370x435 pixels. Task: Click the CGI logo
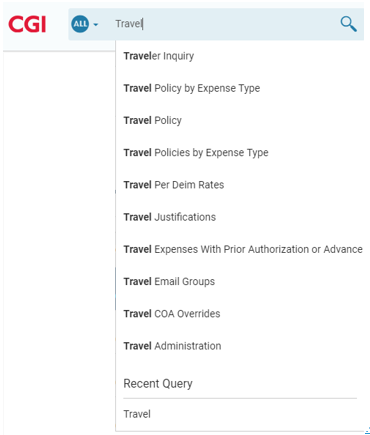(27, 24)
